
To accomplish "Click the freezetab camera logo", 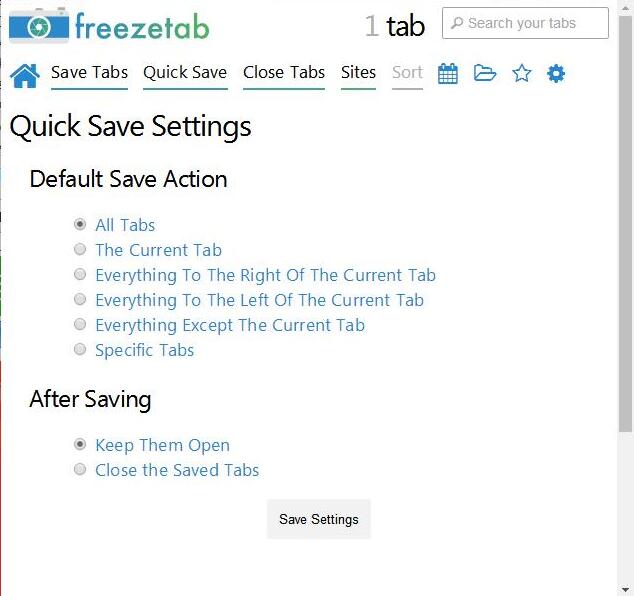I will point(39,27).
